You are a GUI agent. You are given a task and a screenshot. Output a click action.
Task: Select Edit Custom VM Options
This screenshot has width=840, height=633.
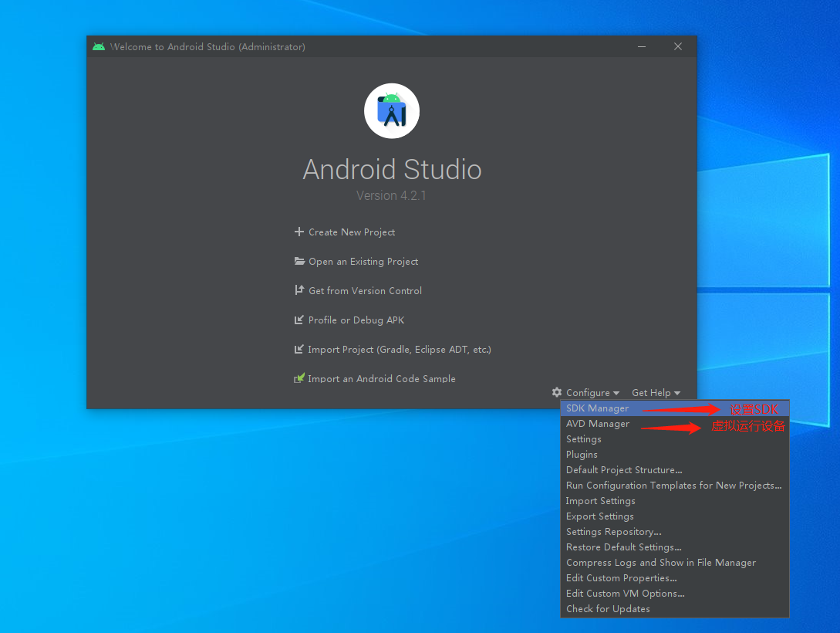point(625,593)
